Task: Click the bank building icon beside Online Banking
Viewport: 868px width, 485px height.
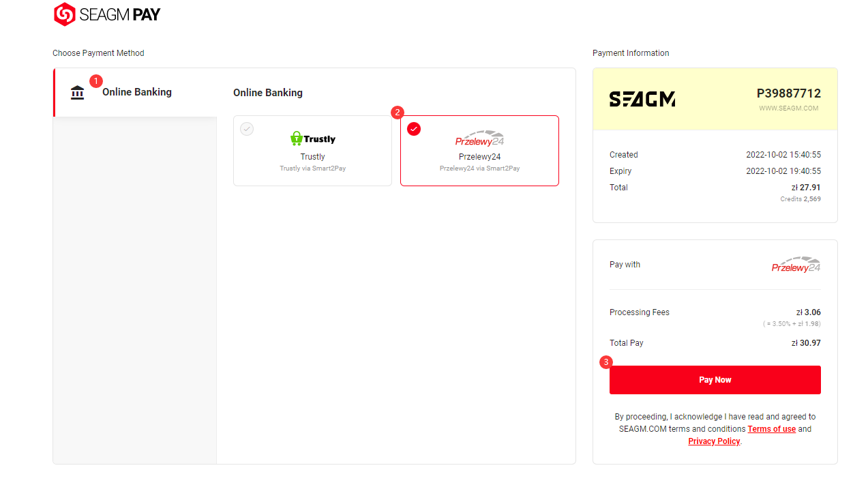Action: tap(78, 93)
